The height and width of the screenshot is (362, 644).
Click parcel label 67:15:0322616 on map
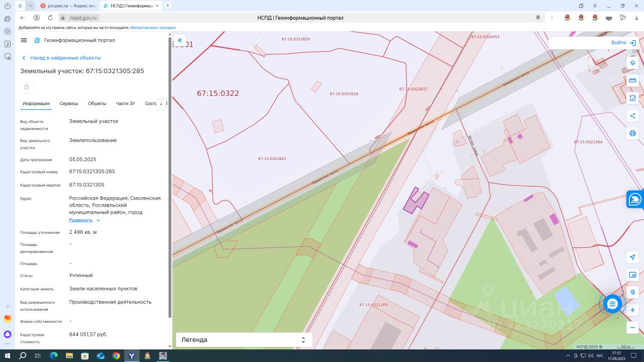344,94
